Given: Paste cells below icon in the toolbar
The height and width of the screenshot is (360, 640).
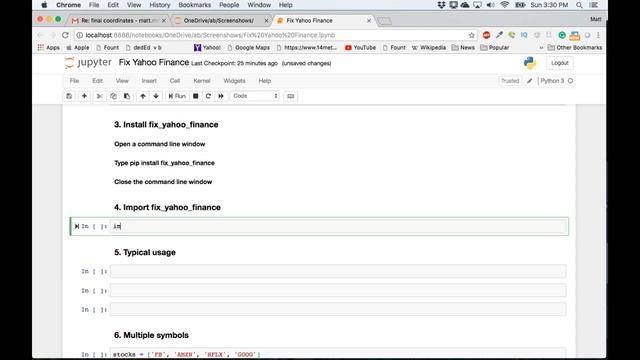Looking at the screenshot, I should coord(127,96).
